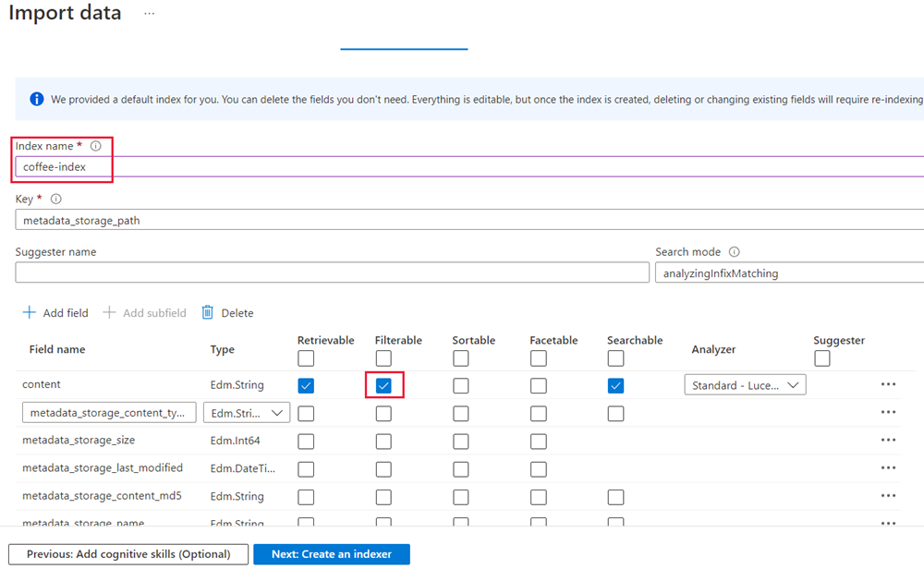
Task: Check Sortable for metadata_storage_content_type row
Action: [461, 414]
